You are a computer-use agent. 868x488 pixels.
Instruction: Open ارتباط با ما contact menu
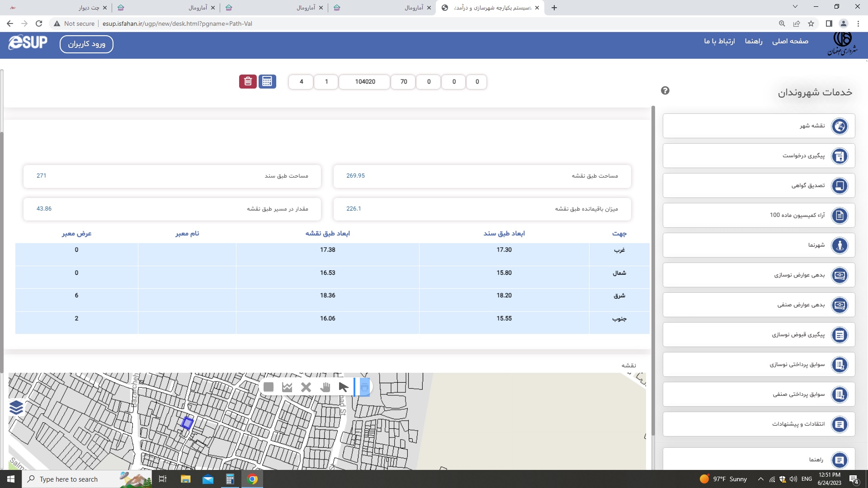719,41
